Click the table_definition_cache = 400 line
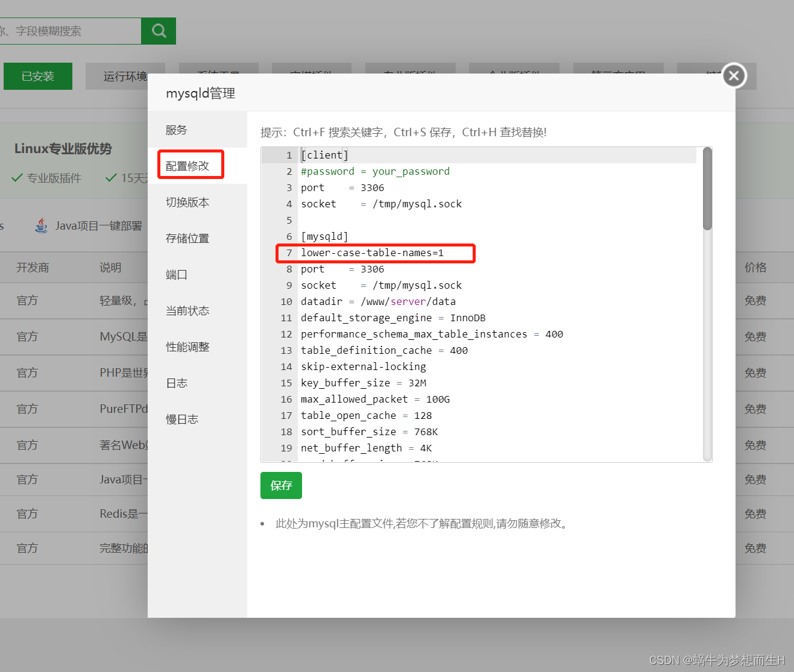The width and height of the screenshot is (794, 672). click(x=384, y=350)
